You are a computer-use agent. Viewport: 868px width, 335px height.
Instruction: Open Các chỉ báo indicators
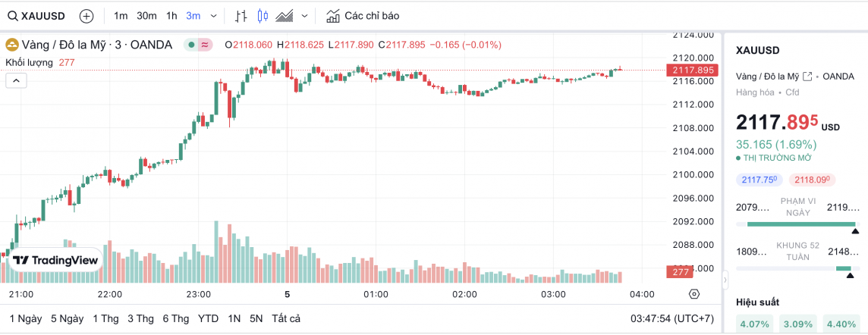tap(363, 16)
